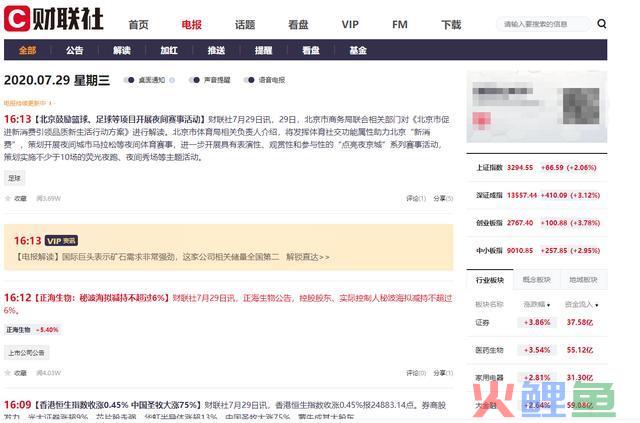Open 解锁直达>> link in VIP banner

[x=308, y=257]
